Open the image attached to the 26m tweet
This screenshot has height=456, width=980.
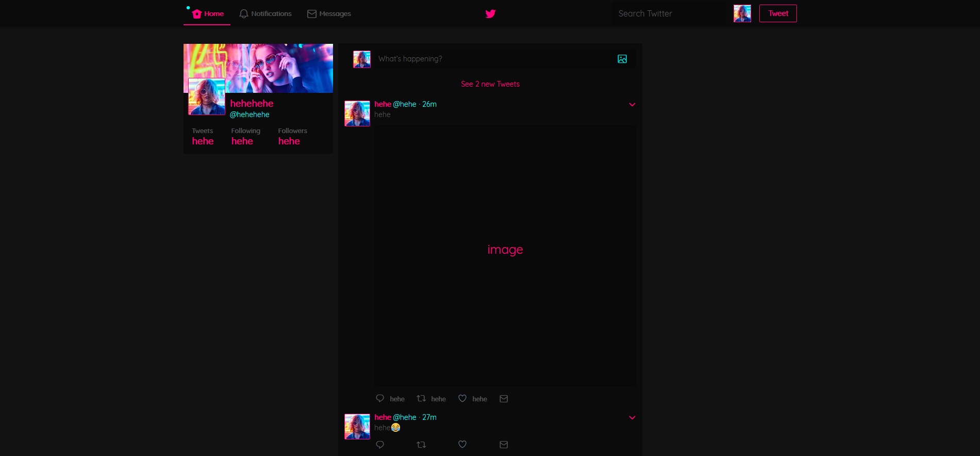[505, 256]
